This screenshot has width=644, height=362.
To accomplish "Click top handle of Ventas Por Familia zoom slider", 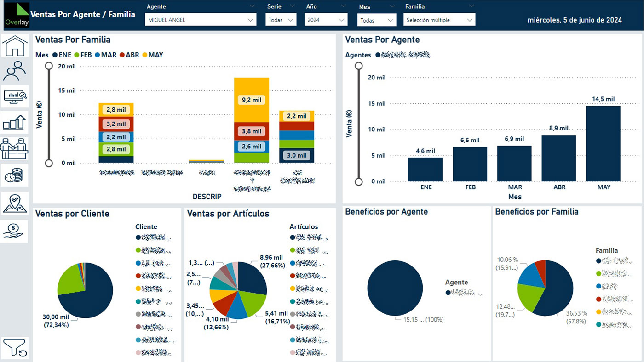I will point(49,66).
